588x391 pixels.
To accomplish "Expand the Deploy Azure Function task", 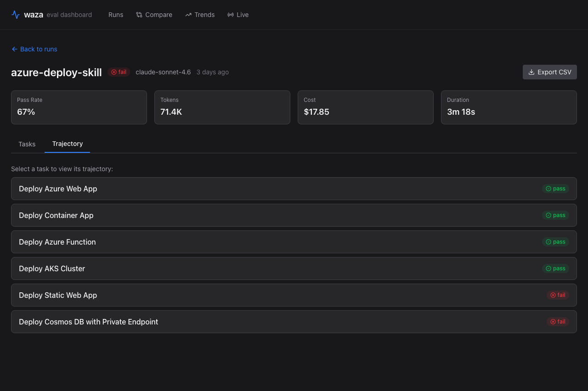I will [x=57, y=242].
